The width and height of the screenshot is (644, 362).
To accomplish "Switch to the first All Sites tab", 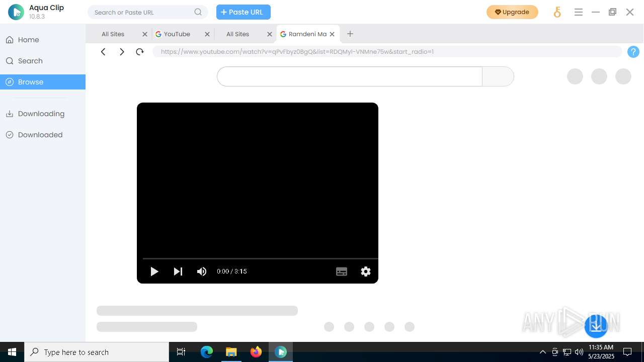I will pyautogui.click(x=113, y=34).
